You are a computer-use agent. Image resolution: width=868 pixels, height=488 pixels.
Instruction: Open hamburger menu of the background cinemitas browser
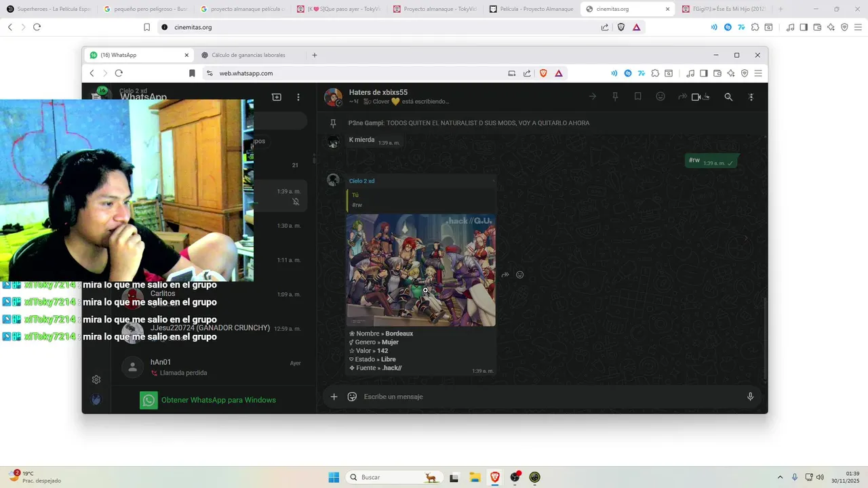click(858, 27)
